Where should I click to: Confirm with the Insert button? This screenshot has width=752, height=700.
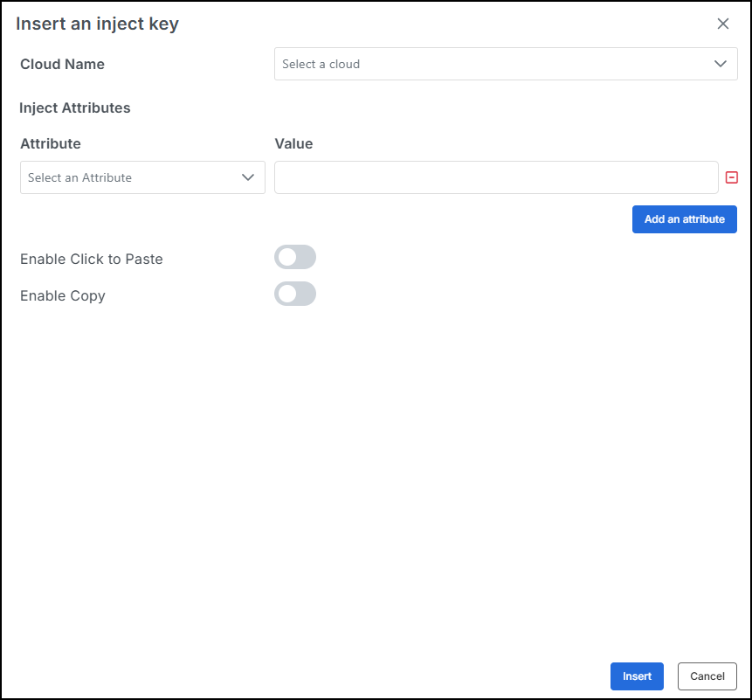(x=637, y=676)
